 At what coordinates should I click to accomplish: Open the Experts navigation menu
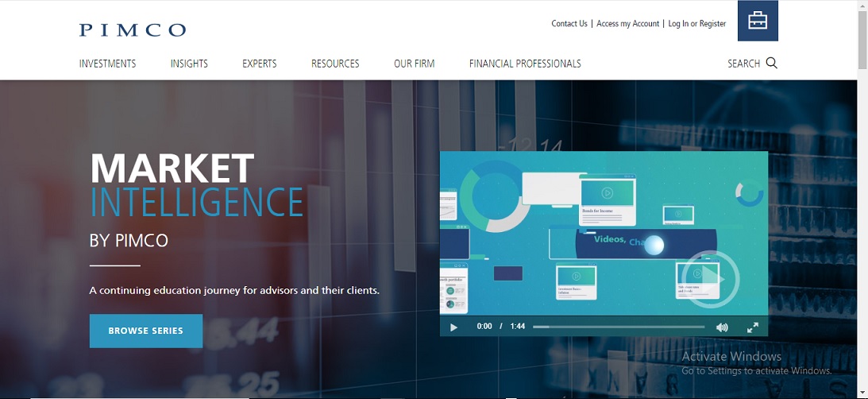tap(260, 64)
